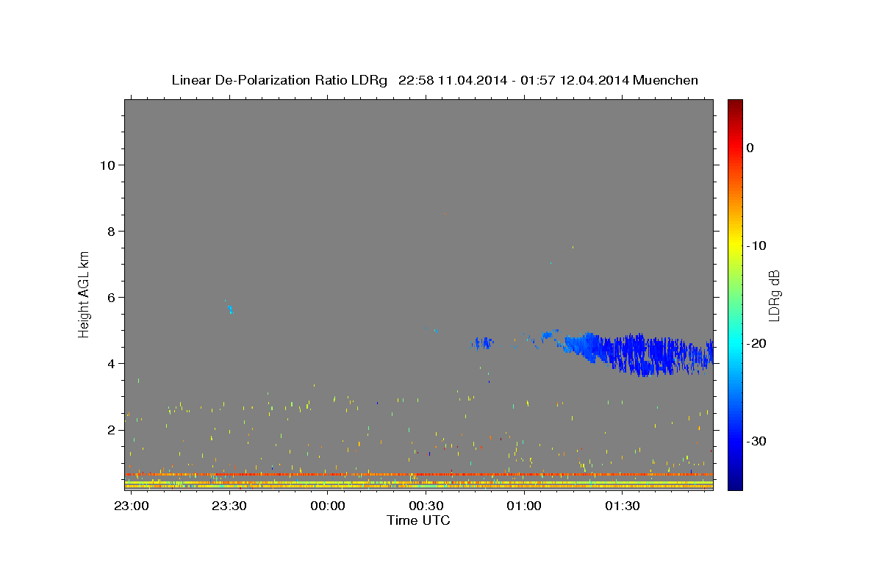
Task: Click the 00:00 time tick label
Action: [x=328, y=506]
